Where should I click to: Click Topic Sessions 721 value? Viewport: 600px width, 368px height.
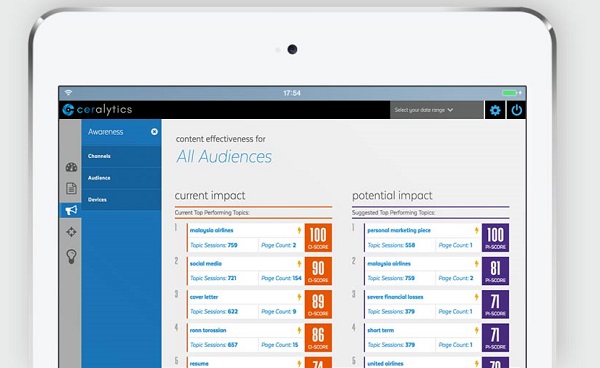pos(232,278)
